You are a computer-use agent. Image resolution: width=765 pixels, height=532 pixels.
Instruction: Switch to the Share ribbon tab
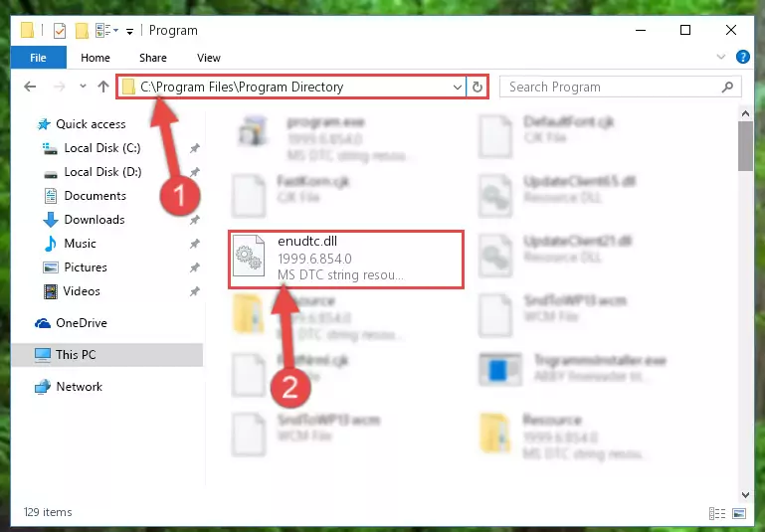point(153,58)
